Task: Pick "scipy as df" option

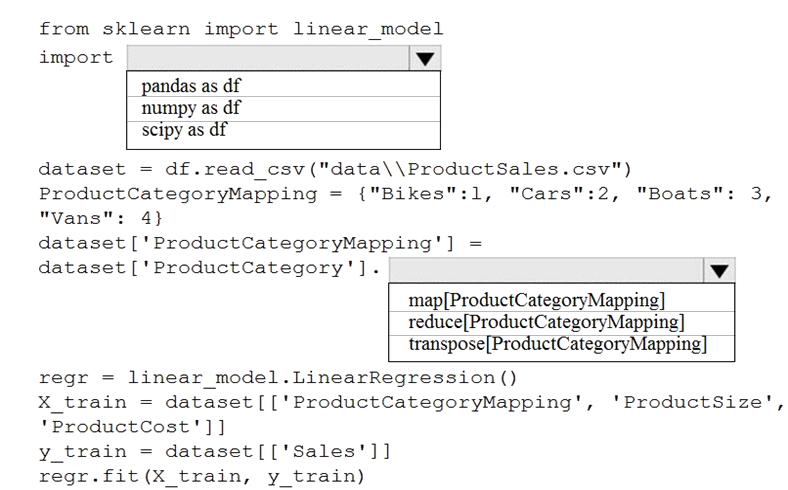Action: pos(283,131)
